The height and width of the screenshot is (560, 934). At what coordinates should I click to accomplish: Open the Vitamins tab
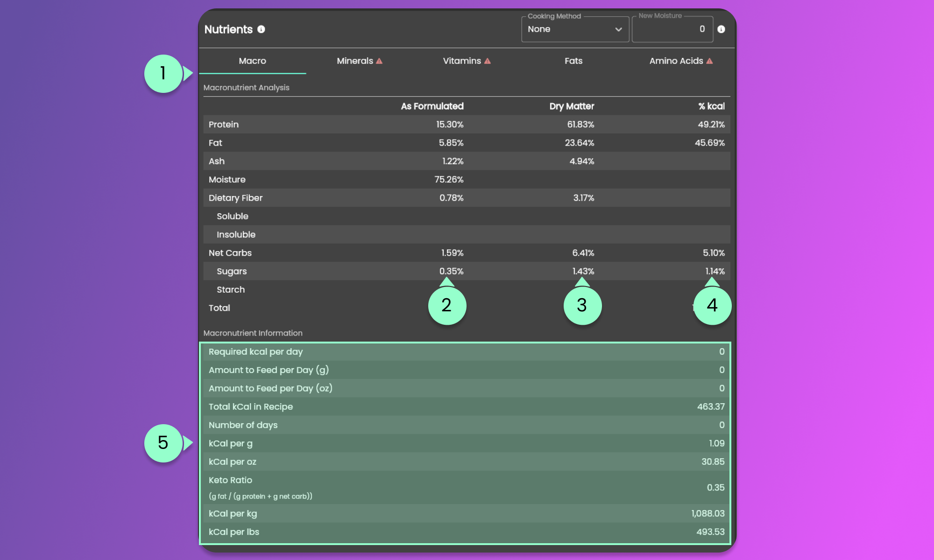462,61
